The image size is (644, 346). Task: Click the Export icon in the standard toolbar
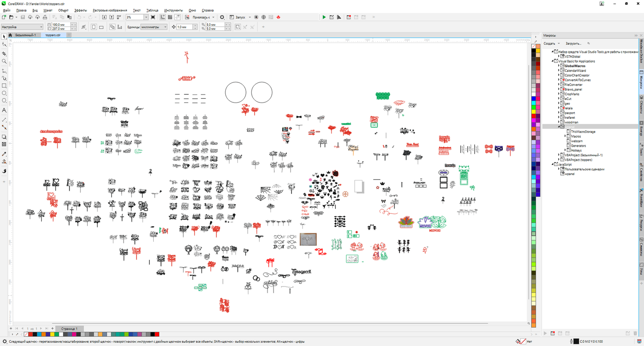tap(112, 17)
